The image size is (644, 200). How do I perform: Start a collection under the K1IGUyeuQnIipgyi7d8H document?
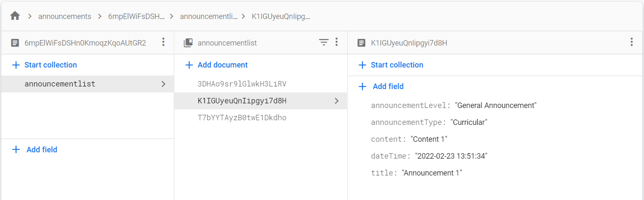tap(391, 65)
